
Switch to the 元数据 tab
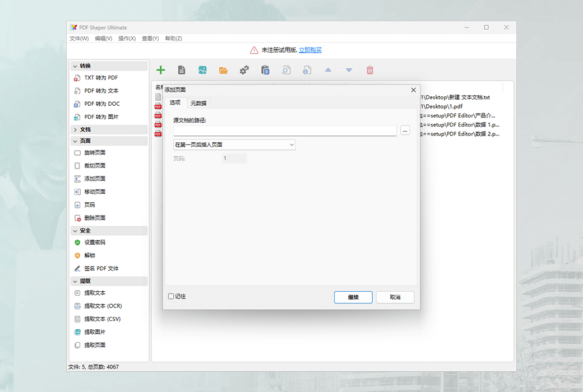[198, 103]
